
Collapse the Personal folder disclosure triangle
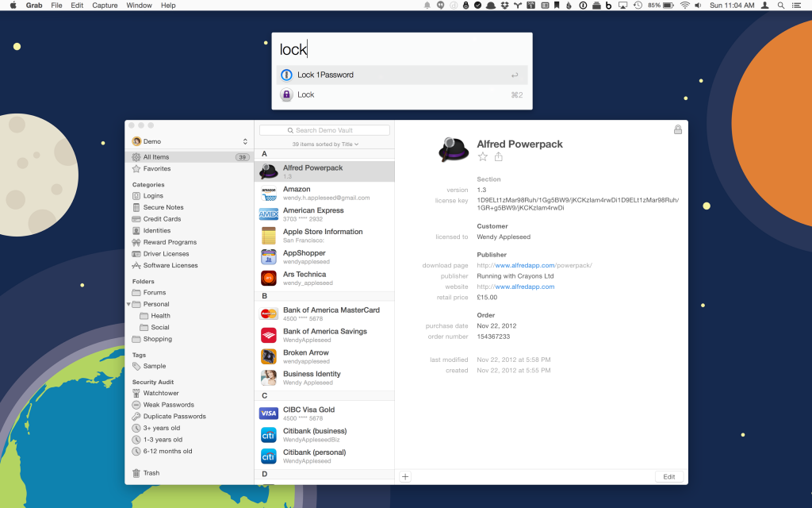(x=128, y=304)
